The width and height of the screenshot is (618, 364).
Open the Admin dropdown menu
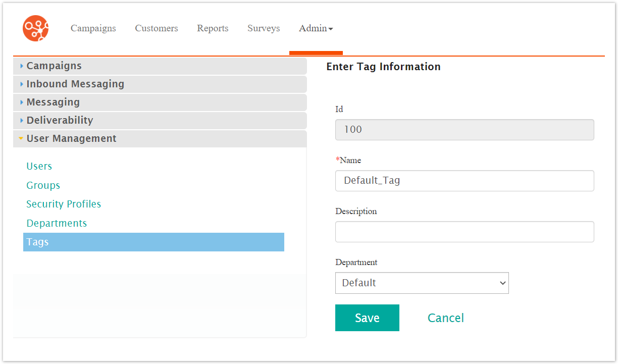click(316, 28)
